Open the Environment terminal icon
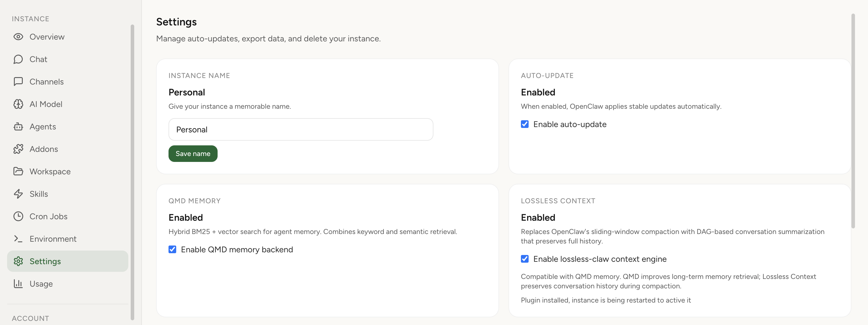The width and height of the screenshot is (868, 325). 19,238
